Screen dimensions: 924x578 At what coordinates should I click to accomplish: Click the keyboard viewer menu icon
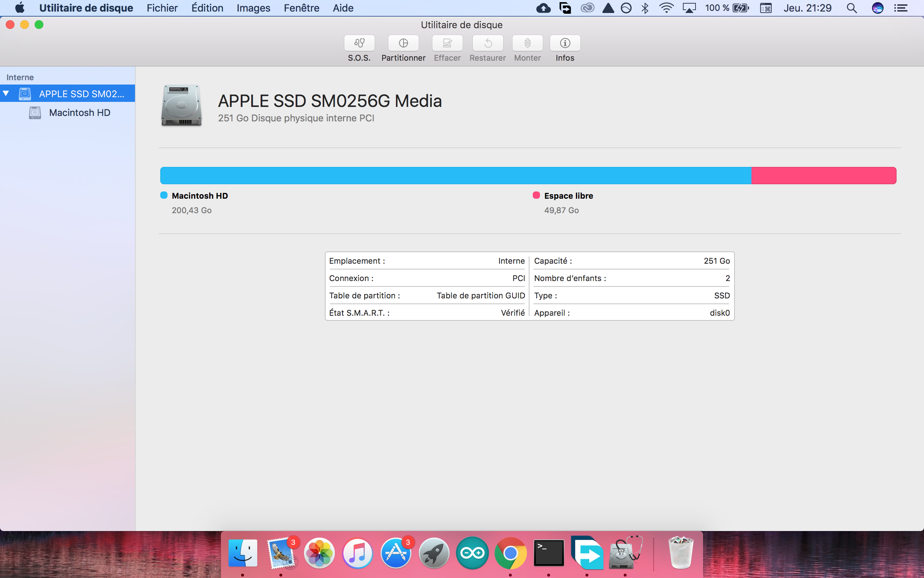point(766,8)
